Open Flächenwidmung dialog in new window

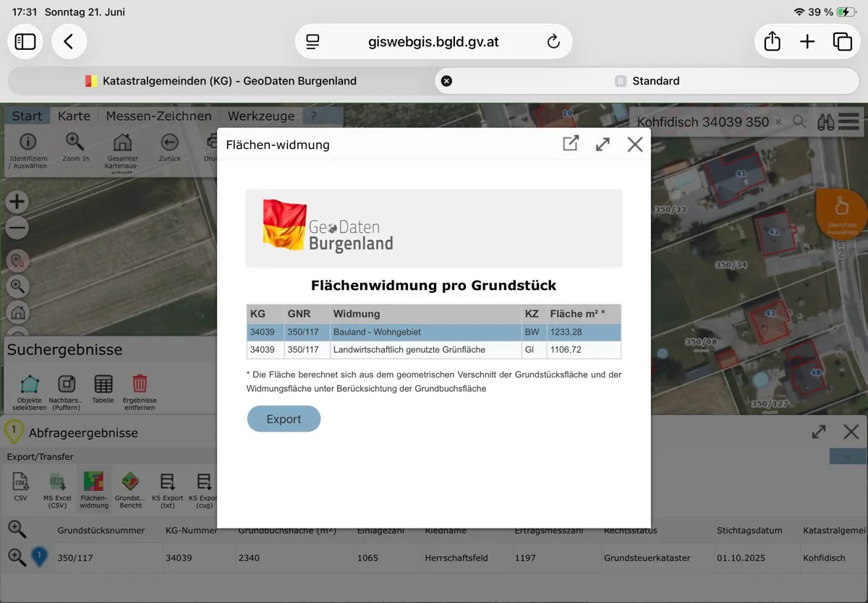pos(571,144)
